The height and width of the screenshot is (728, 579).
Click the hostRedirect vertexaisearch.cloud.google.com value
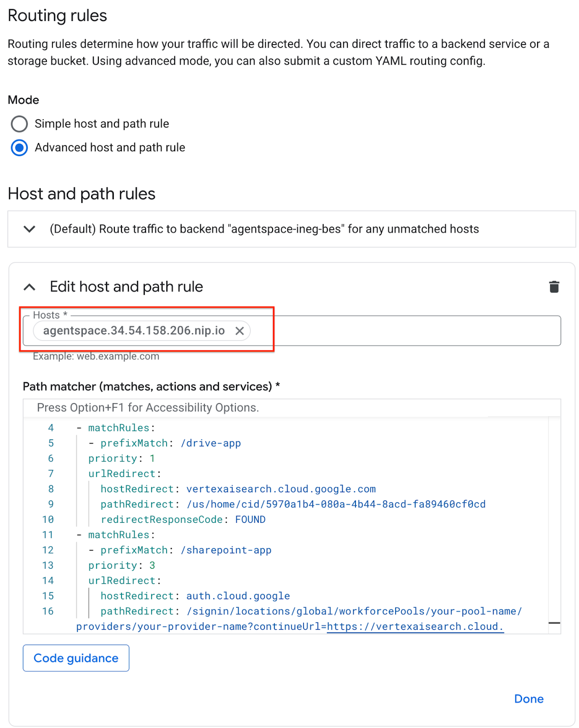tap(281, 489)
